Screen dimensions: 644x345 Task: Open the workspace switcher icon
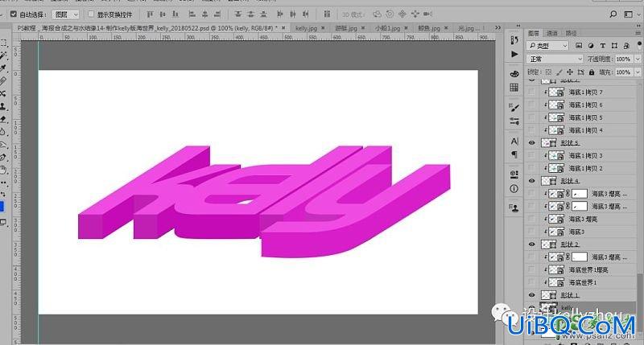point(629,14)
